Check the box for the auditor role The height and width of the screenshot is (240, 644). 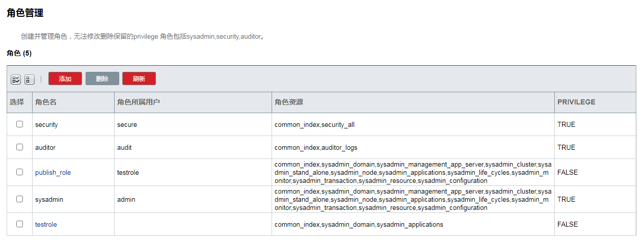coord(20,147)
